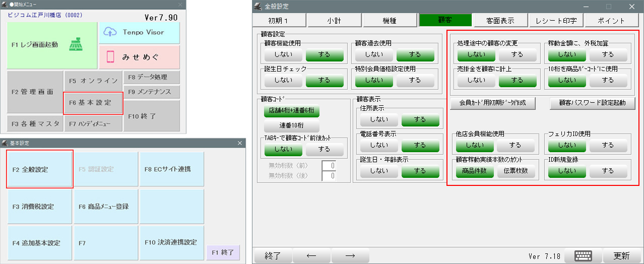Go to next page with → button

350,255
